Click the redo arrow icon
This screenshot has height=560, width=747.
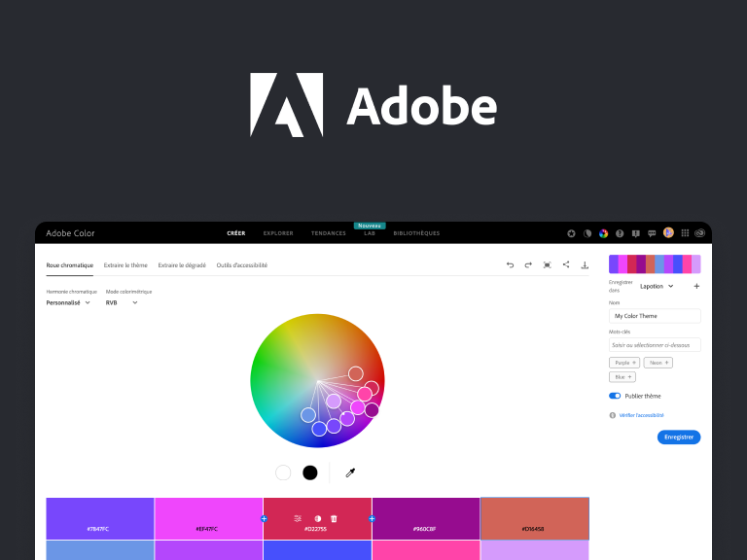pos(528,265)
